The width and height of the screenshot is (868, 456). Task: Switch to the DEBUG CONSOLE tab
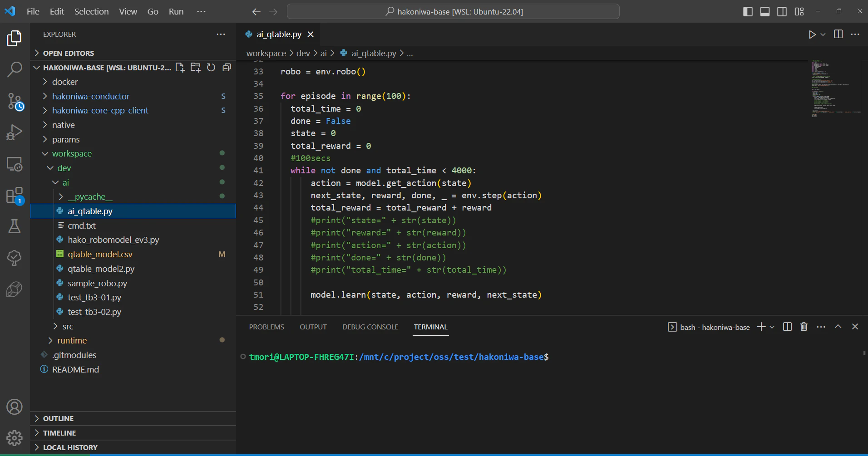370,327
